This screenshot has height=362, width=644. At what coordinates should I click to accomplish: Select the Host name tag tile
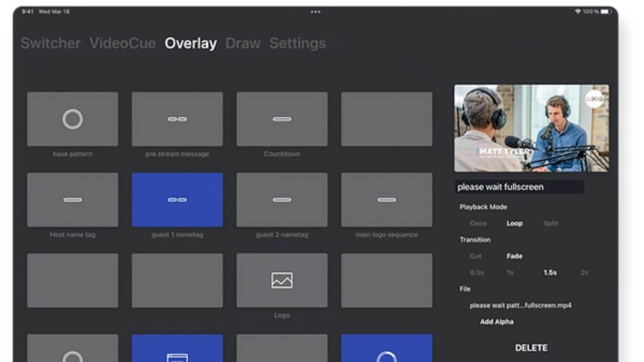pyautogui.click(x=72, y=200)
